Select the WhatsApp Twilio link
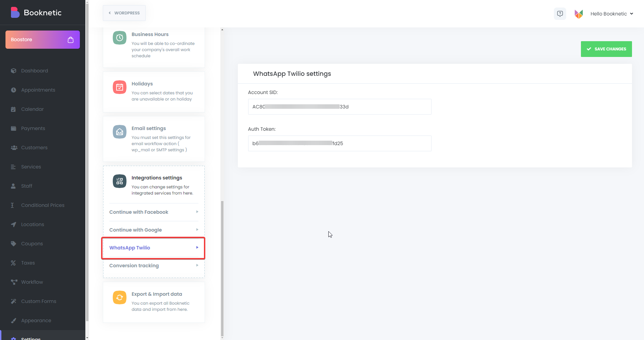Screen dimensions: 644x340 pyautogui.click(x=130, y=248)
